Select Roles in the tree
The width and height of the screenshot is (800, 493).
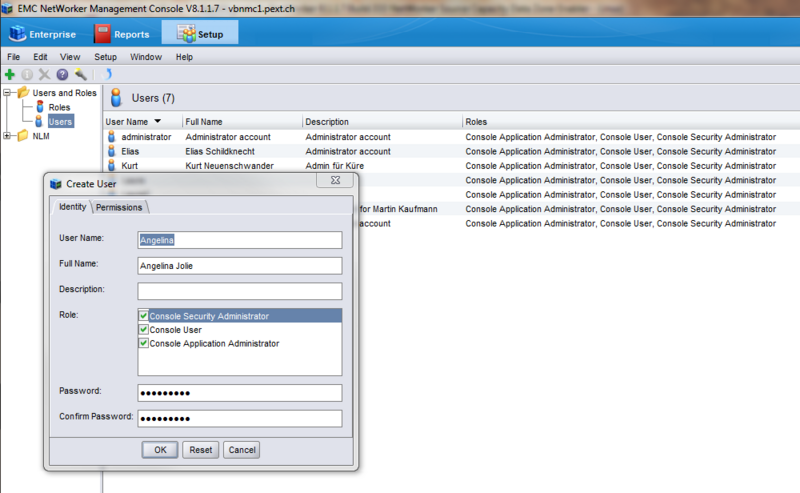[x=59, y=107]
